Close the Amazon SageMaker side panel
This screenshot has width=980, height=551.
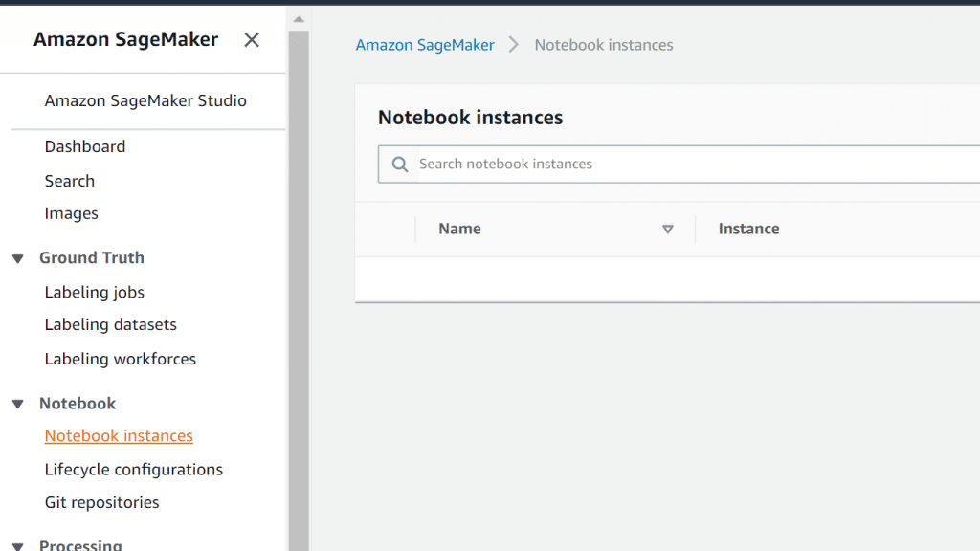pos(252,40)
